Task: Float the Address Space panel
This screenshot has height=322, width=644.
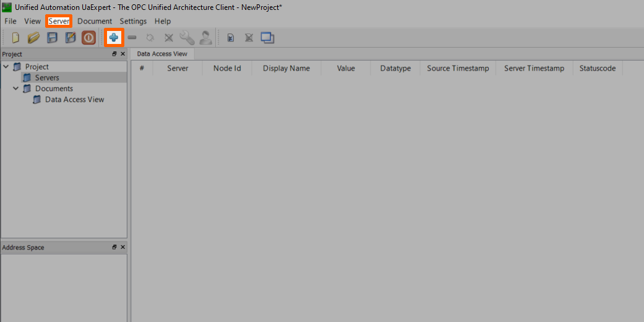Action: [114, 248]
